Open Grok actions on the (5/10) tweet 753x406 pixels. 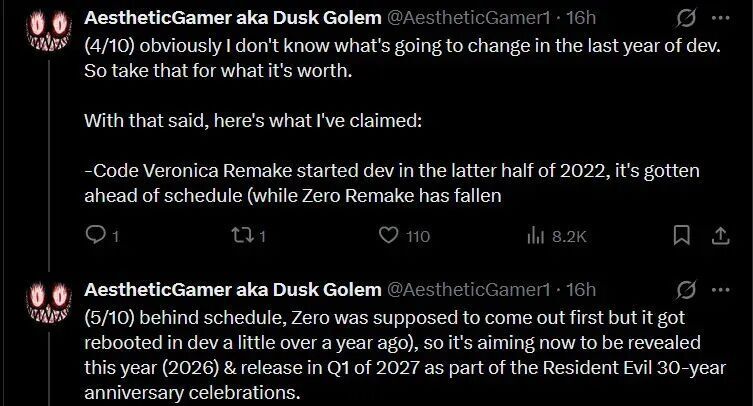(x=686, y=290)
